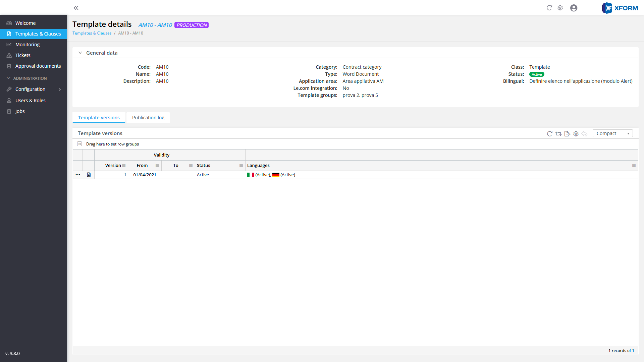Click the 'Word Document' type value
644x362 pixels.
click(x=361, y=74)
